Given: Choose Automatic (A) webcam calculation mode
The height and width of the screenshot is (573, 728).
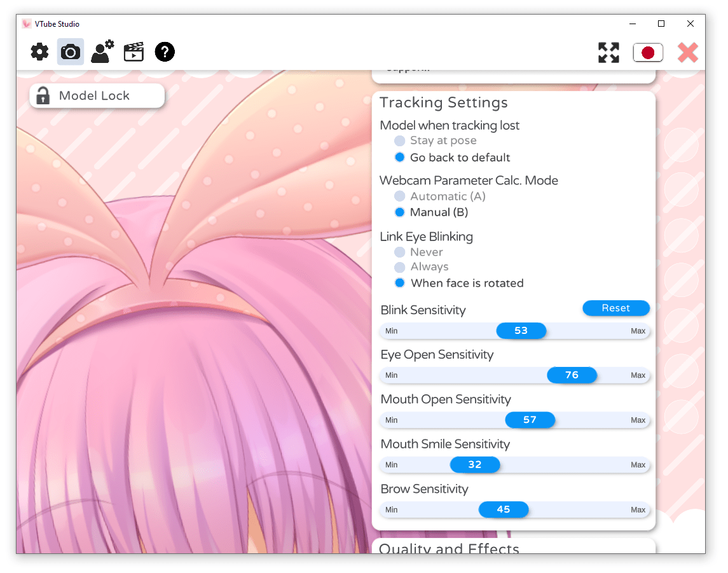Looking at the screenshot, I should click(400, 196).
